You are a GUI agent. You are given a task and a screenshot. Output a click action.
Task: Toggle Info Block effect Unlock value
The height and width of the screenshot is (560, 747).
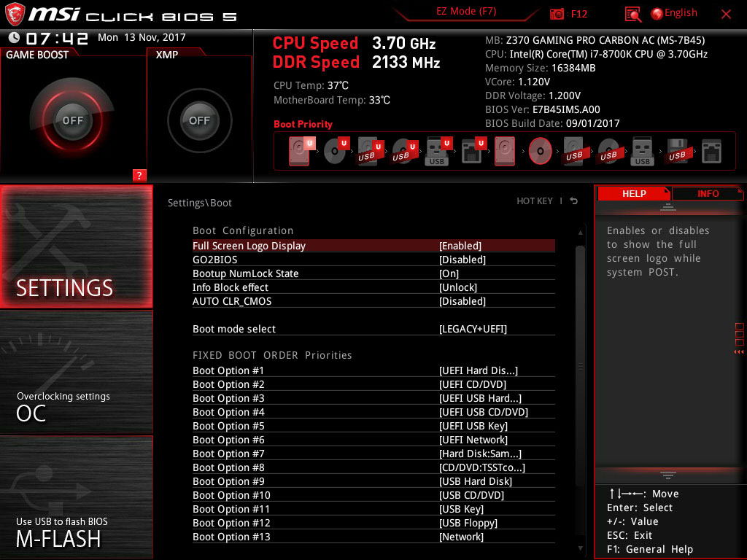(x=458, y=287)
